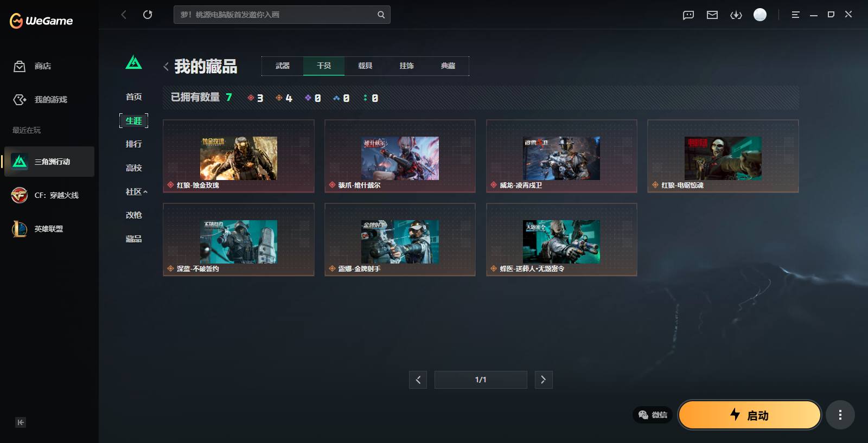
Task: Open 藏品 in the game navigation
Action: 134,239
